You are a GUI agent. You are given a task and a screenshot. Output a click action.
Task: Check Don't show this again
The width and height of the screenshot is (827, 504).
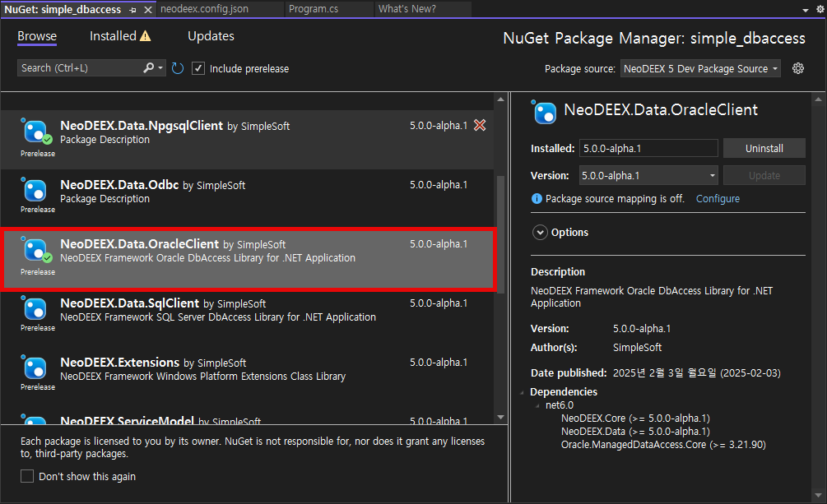tap(27, 476)
